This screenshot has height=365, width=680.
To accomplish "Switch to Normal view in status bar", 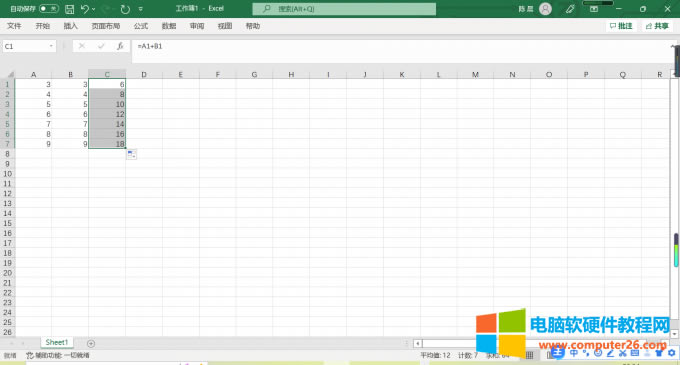I will pos(530,355).
